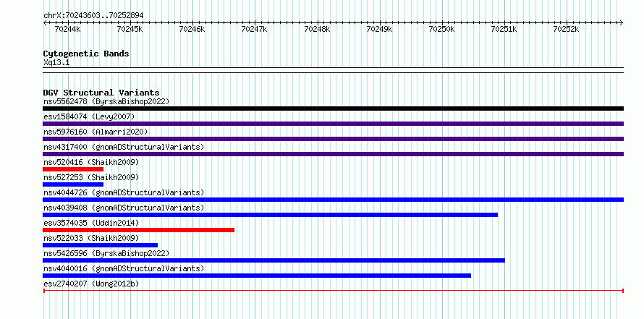Select the thin red esv2740207 line
This screenshot has height=319, width=644.
(334, 291)
